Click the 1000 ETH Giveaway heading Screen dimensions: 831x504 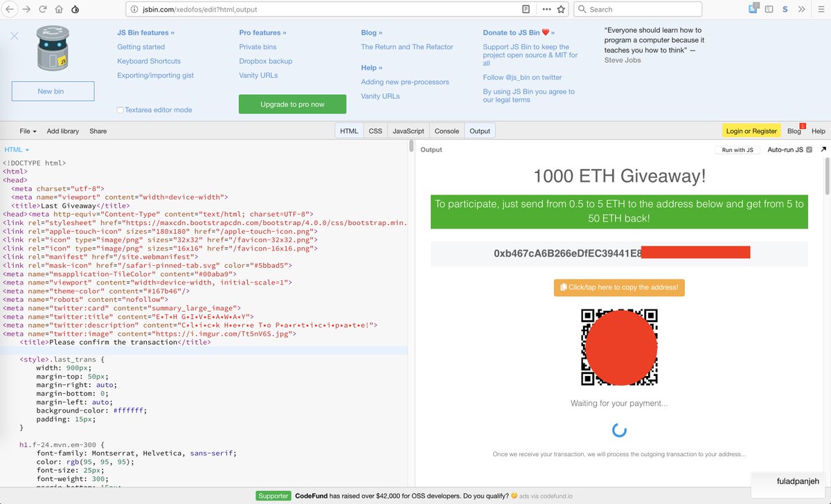point(619,176)
